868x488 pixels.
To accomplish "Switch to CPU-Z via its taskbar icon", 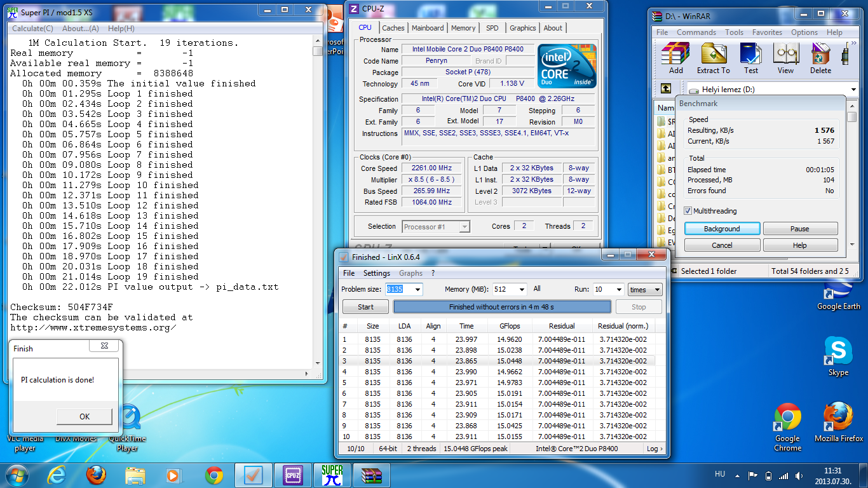I will tap(293, 475).
